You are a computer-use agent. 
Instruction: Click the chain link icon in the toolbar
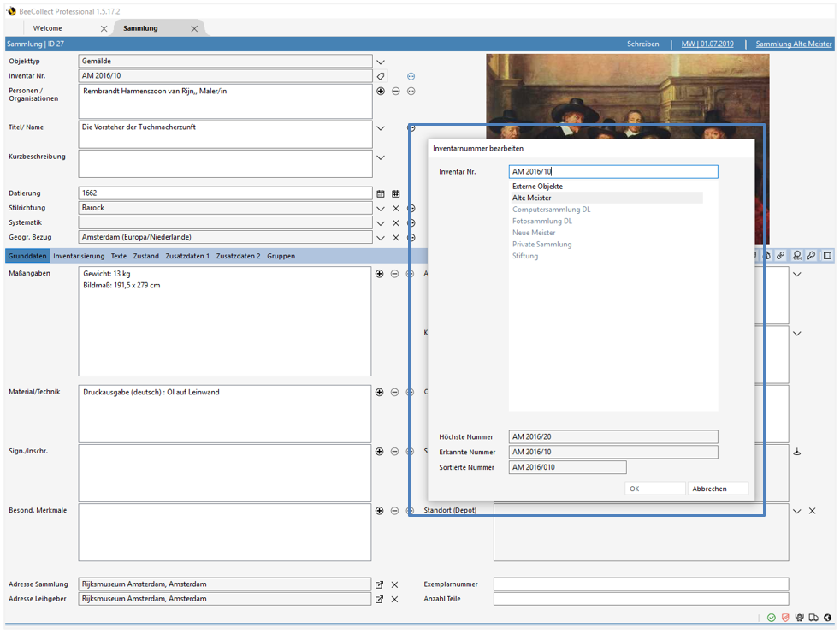pos(781,255)
